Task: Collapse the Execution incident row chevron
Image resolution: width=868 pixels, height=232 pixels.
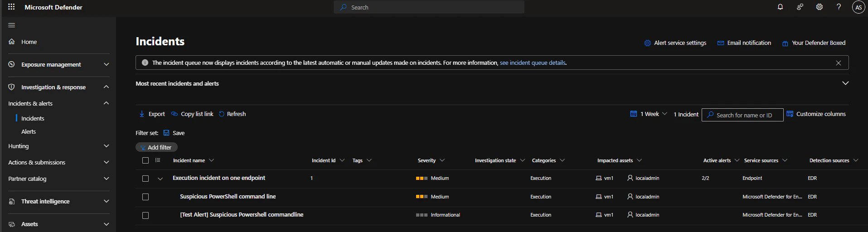Action: [160, 179]
